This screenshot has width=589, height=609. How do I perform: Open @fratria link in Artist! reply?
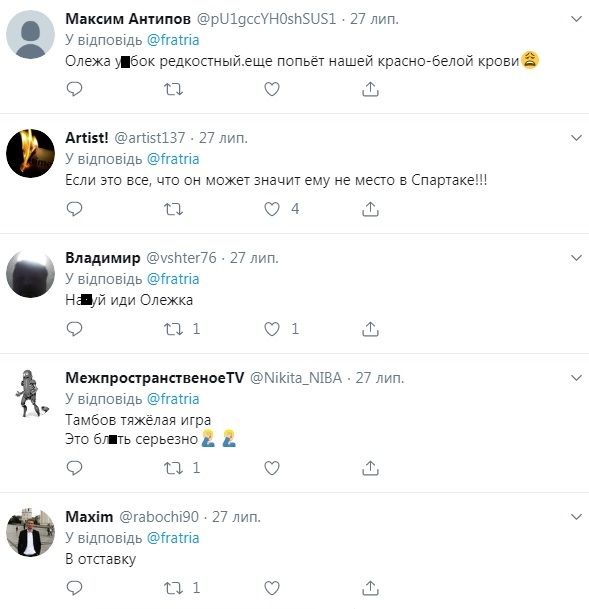coord(173,159)
